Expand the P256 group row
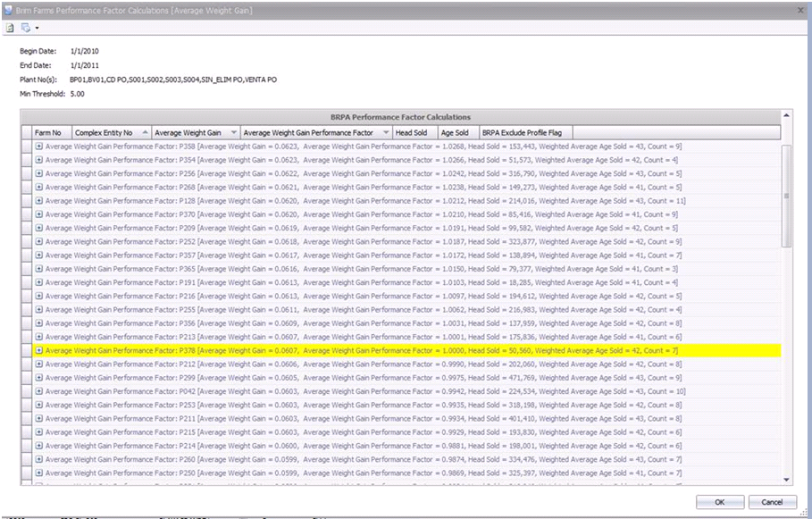Viewport: 812px width, 519px height. point(38,173)
